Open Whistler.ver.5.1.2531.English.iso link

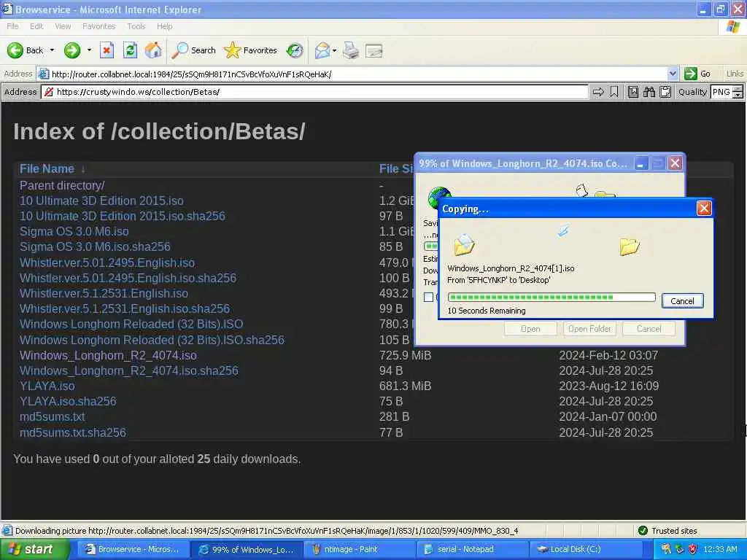tap(104, 293)
